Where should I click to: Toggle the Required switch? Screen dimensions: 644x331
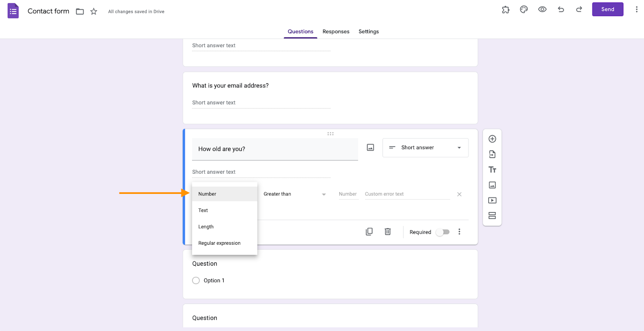(x=443, y=232)
